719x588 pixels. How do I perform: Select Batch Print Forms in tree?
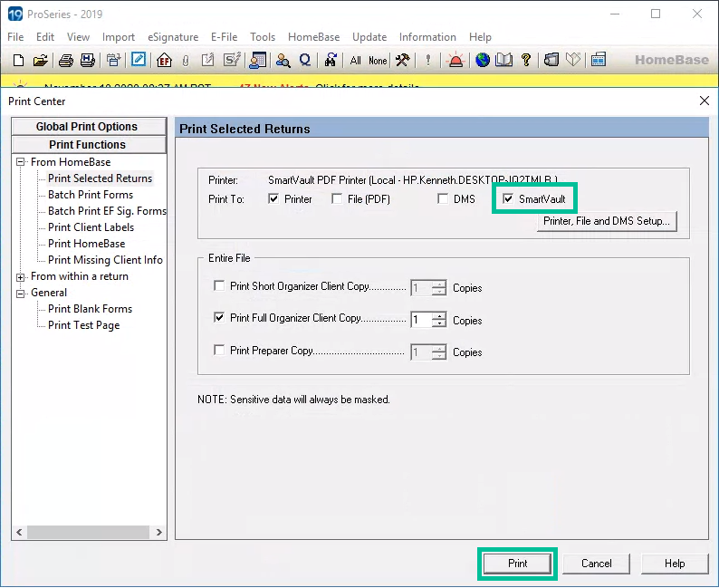(91, 195)
